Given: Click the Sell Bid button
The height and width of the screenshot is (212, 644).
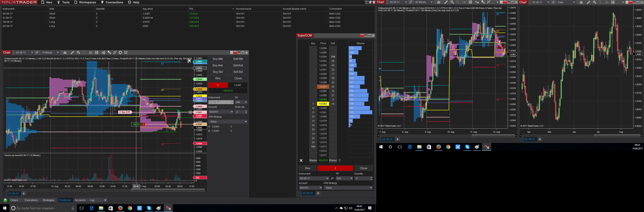Looking at the screenshot, I should pos(238,72).
